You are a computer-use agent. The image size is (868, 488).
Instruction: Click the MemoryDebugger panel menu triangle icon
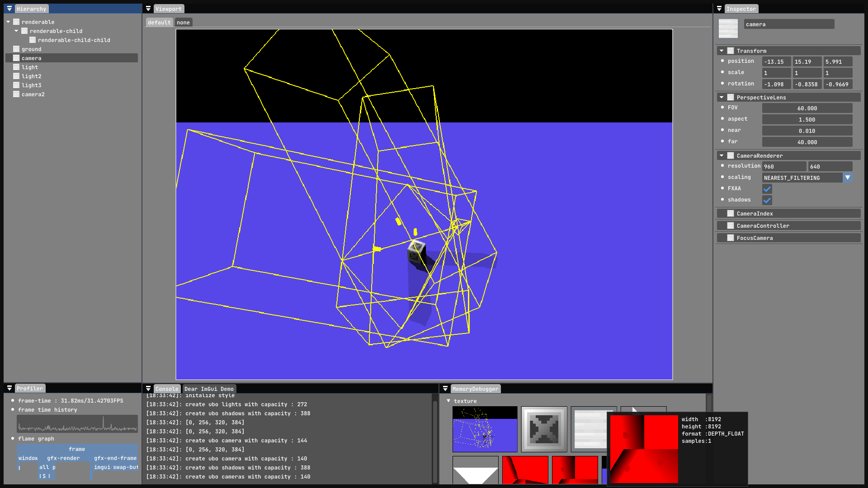tap(445, 389)
